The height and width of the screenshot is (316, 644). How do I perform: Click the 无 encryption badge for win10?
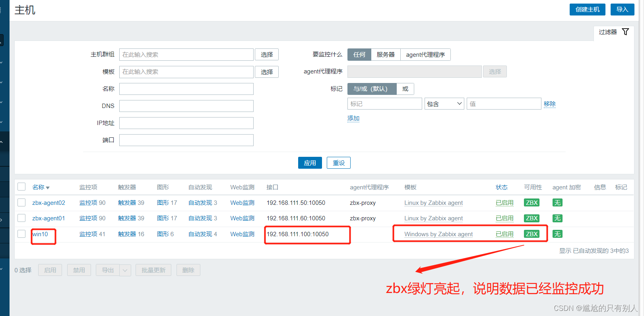pyautogui.click(x=557, y=234)
